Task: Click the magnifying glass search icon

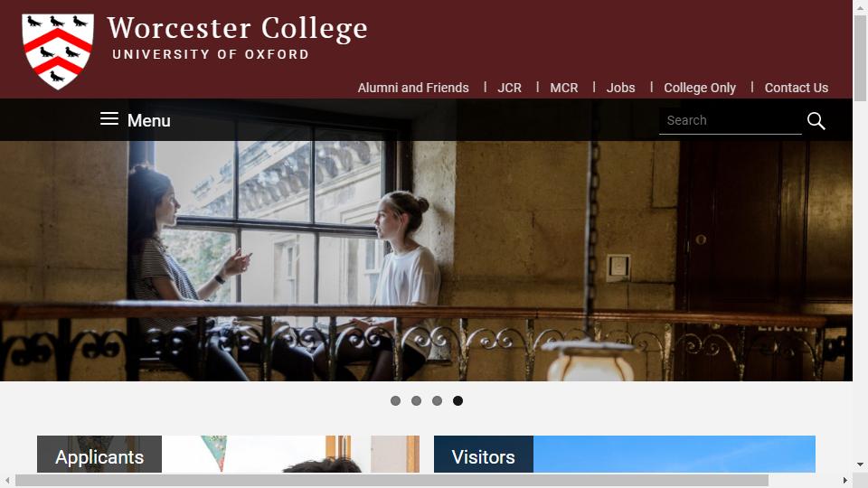Action: [x=816, y=120]
